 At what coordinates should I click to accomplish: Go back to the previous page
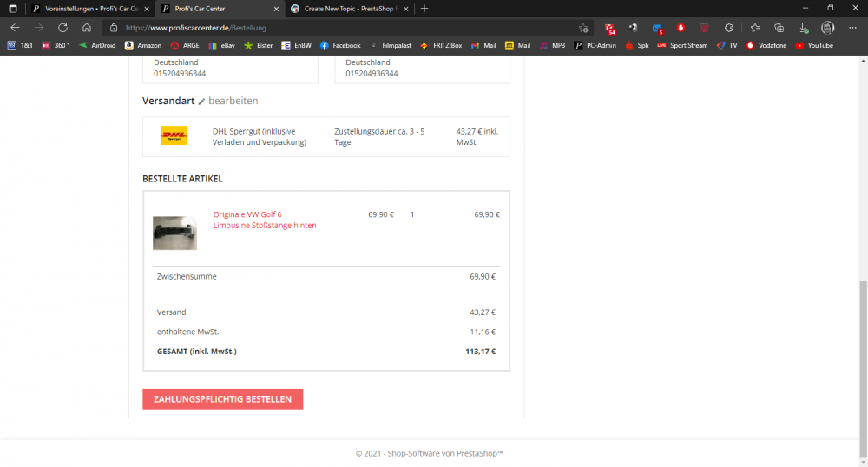15,28
